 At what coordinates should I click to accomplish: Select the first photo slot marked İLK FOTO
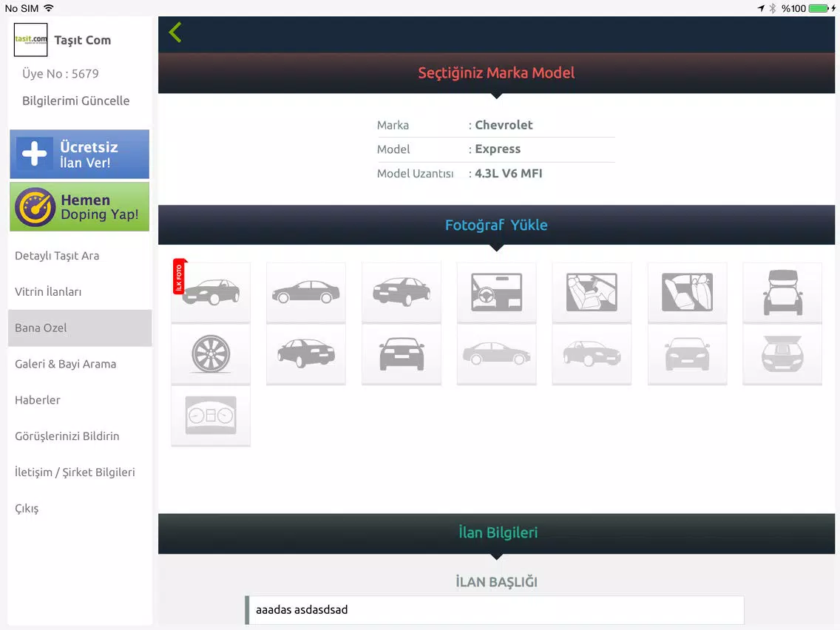(x=211, y=292)
